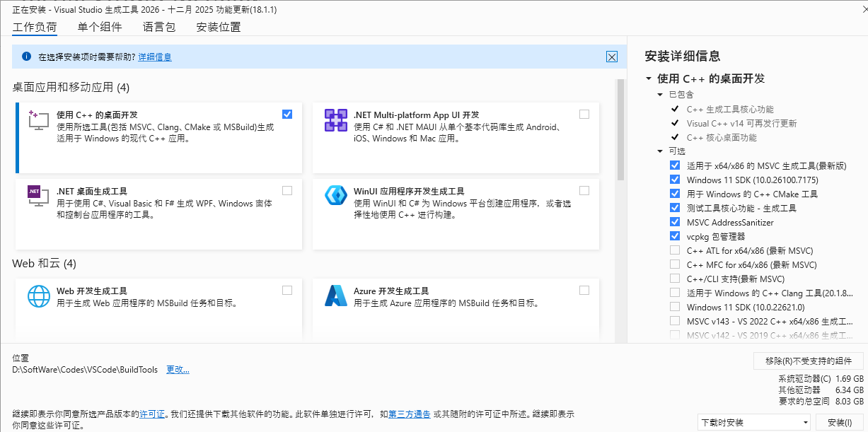The width and height of the screenshot is (868, 432).
Task: Check C++ ATL for x64/x86 (最新 MSVC)
Action: (x=675, y=250)
